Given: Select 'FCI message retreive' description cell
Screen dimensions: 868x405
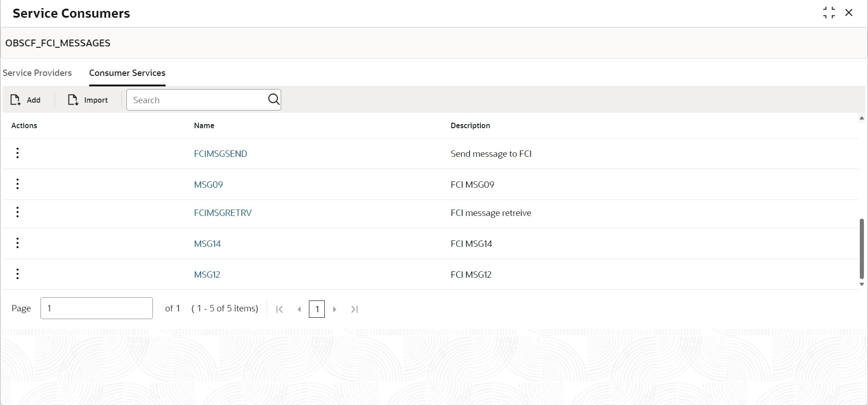Looking at the screenshot, I should 491,213.
